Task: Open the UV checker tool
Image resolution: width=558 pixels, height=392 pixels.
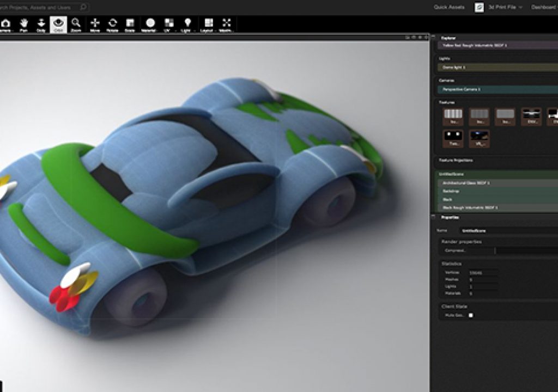Action: tap(169, 25)
